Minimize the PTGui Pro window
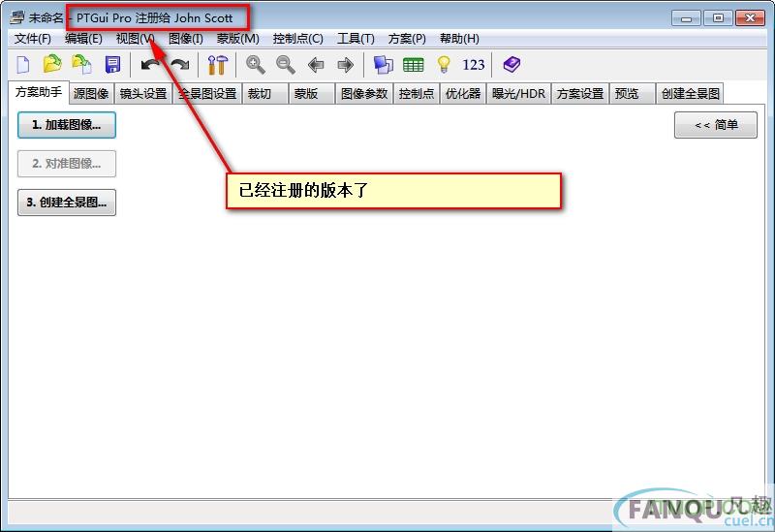 (x=686, y=18)
